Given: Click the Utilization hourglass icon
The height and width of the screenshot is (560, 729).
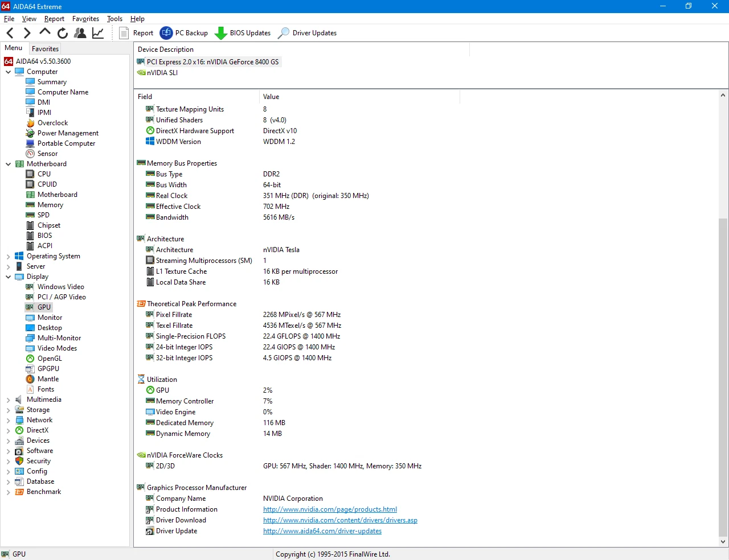Looking at the screenshot, I should (x=141, y=380).
